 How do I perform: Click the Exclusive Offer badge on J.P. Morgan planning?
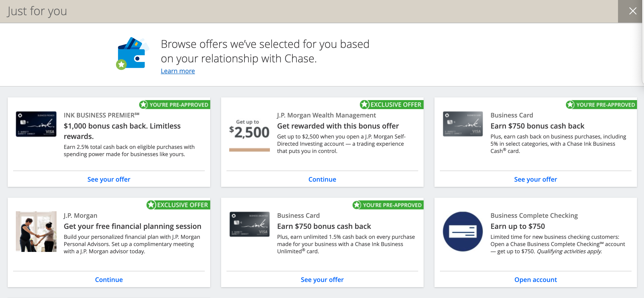click(x=178, y=205)
